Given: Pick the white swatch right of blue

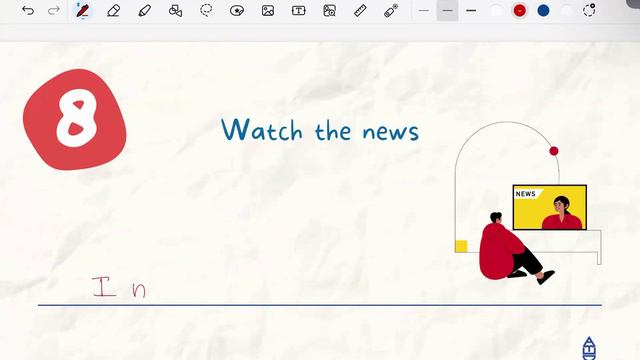Looking at the screenshot, I should [567, 11].
